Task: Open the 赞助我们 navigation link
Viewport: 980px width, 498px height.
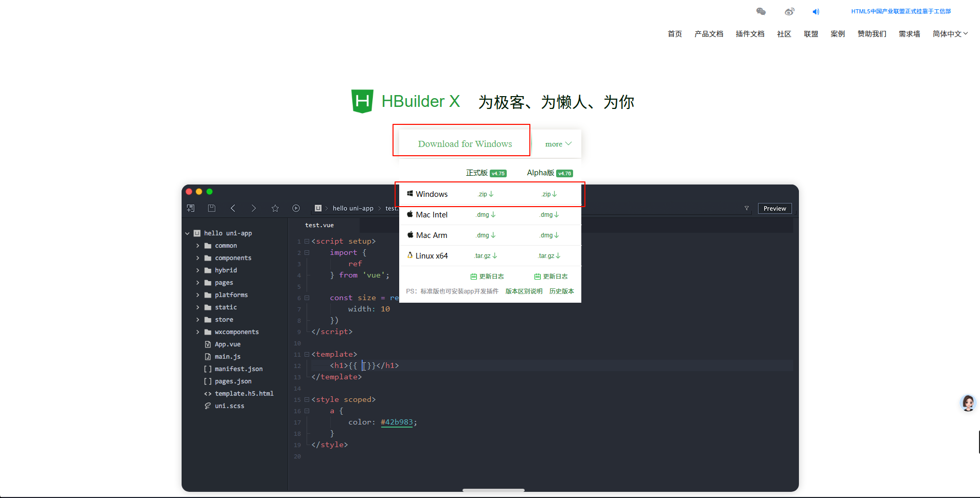Action: [872, 34]
